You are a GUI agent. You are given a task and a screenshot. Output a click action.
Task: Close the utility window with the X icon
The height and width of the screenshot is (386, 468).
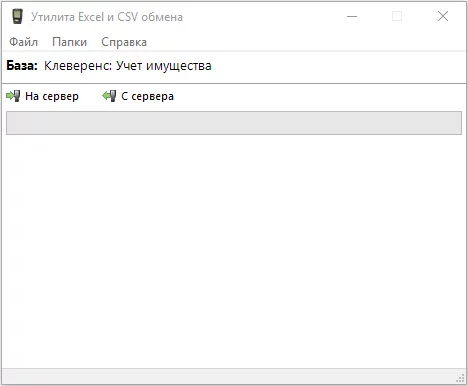coord(443,16)
